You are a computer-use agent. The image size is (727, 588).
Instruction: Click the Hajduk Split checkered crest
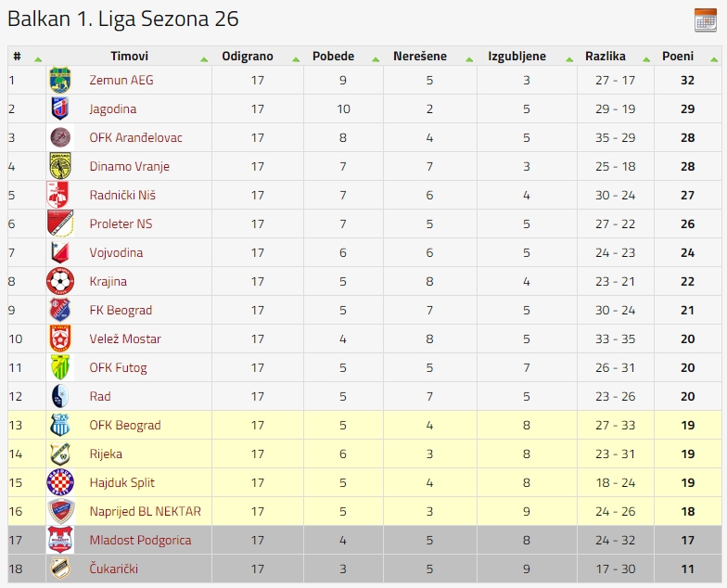(x=60, y=482)
